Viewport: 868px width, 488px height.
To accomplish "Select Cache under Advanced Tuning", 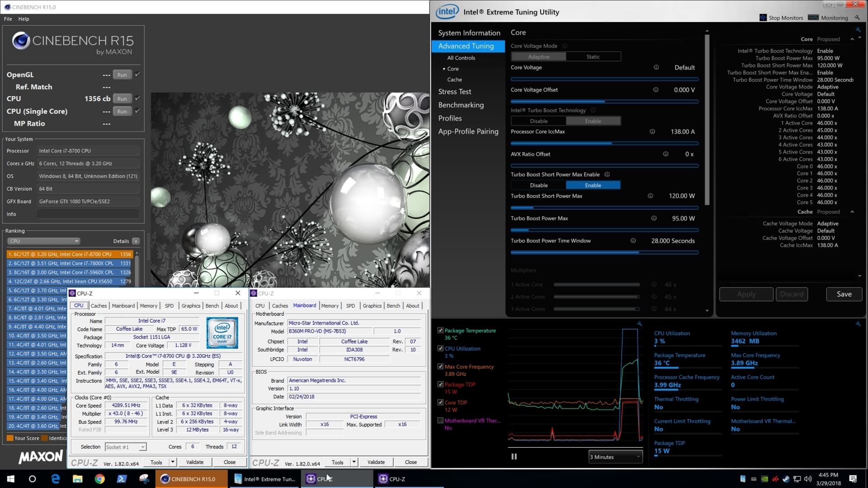I will click(x=454, y=80).
